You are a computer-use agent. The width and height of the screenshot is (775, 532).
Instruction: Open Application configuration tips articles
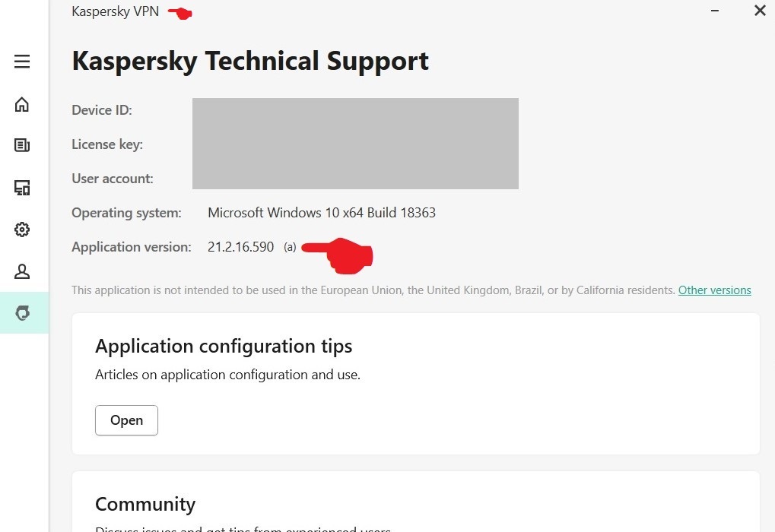pos(126,420)
